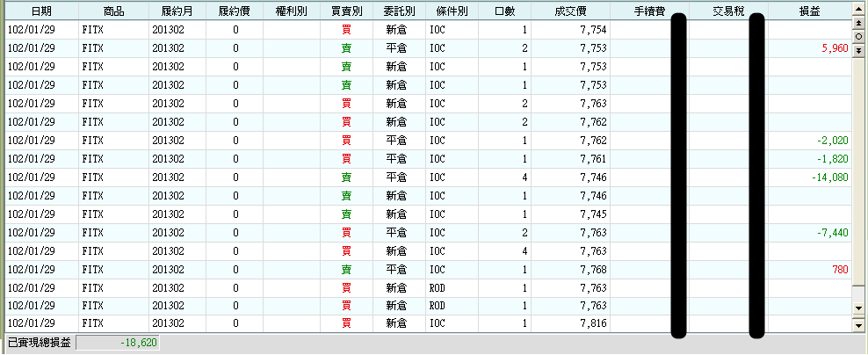
Task: Select the price cell 7,761
Action: tap(571, 159)
